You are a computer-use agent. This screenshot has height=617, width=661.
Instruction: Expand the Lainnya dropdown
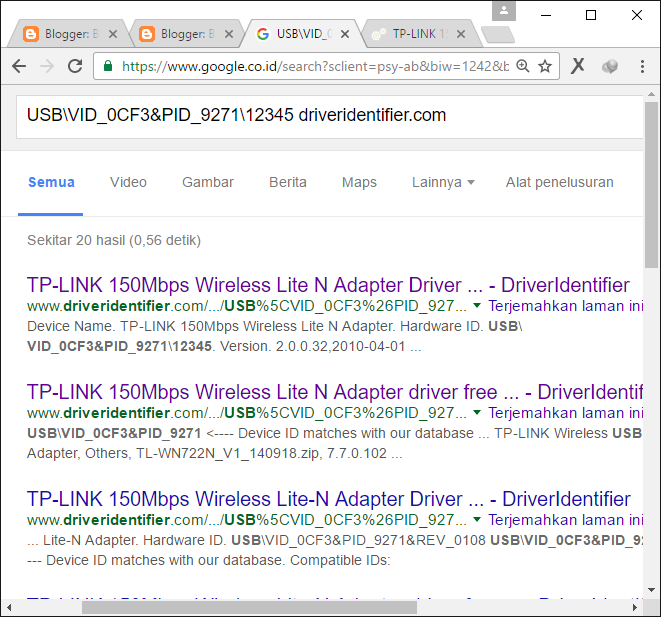coord(443,182)
